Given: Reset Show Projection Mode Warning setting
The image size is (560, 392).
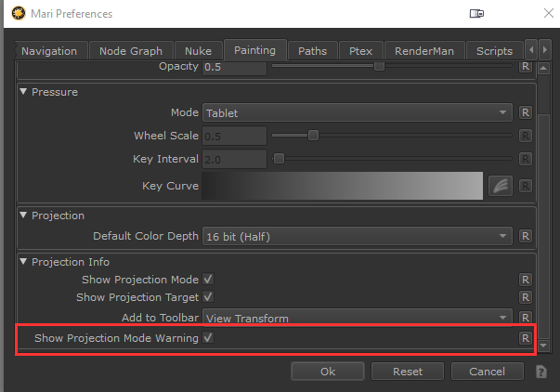Looking at the screenshot, I should (525, 338).
